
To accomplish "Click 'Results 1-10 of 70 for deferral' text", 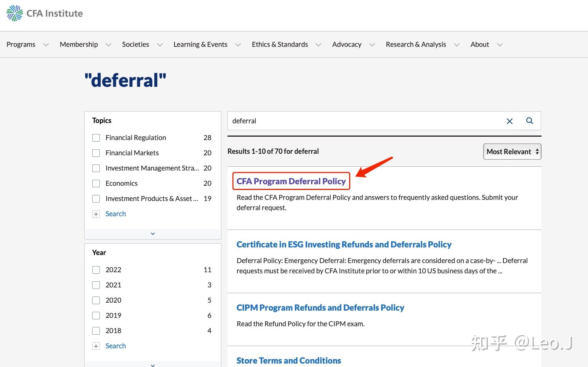I will 273,152.
